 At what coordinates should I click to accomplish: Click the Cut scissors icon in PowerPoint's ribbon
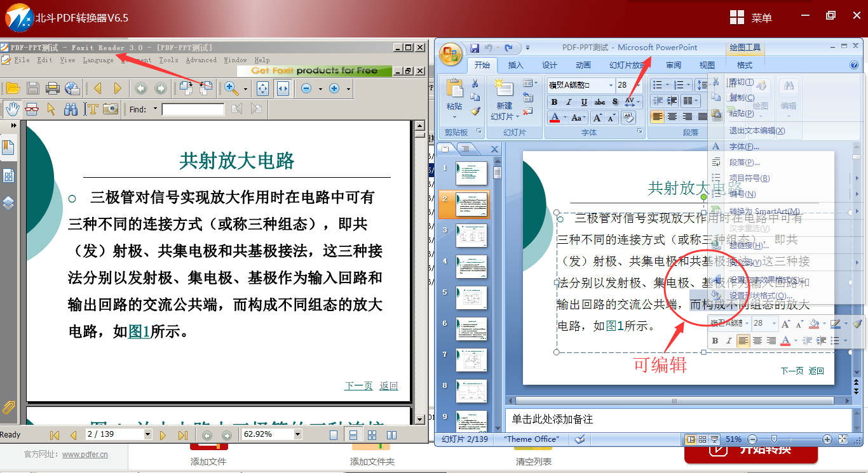pyautogui.click(x=475, y=83)
